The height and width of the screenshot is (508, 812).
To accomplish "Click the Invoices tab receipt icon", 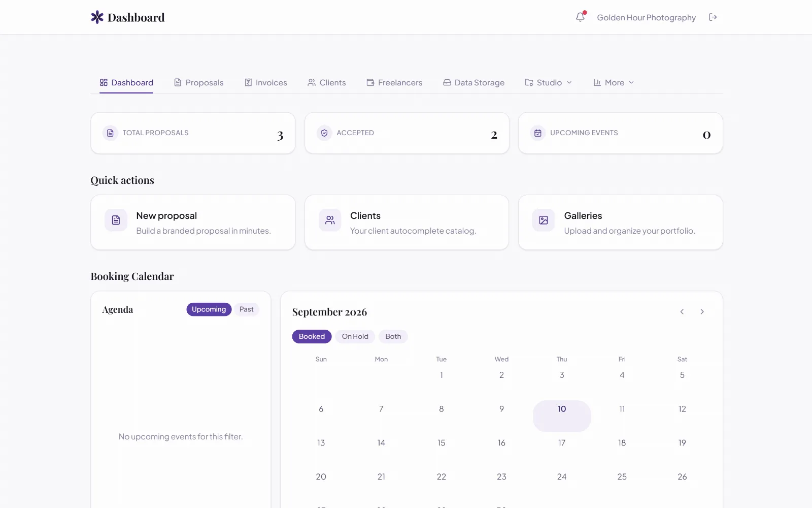I will coord(248,82).
